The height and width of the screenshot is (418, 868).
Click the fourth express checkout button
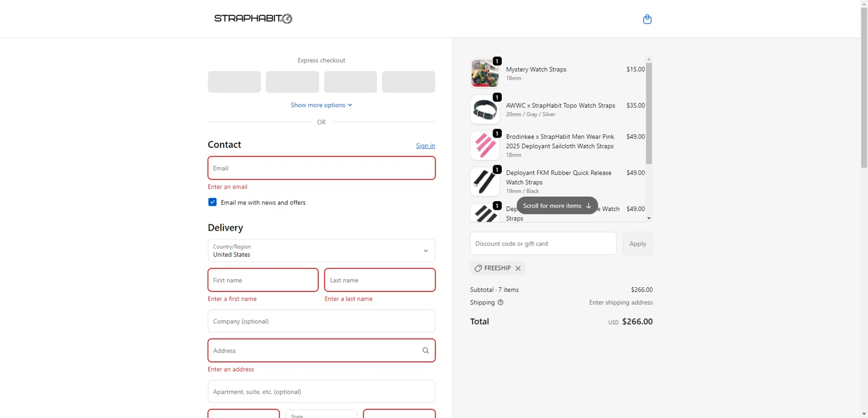[x=409, y=82]
